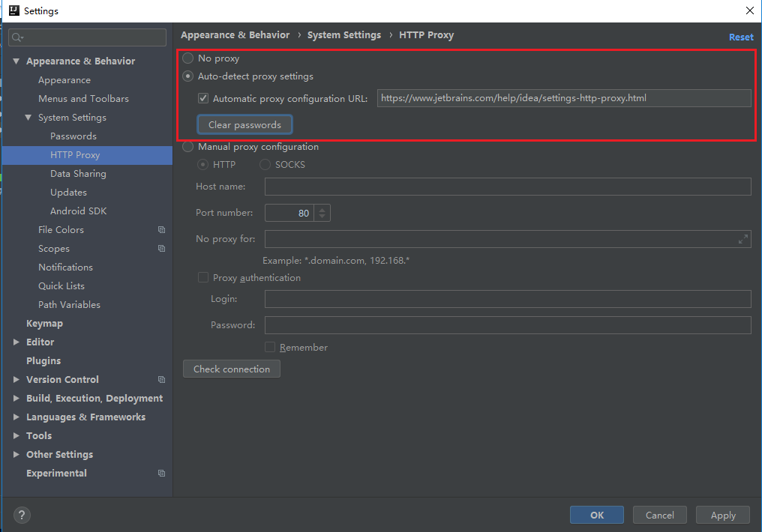Screen dimensions: 762x532
Task: Uncheck Automatic proxy configuration URL checkbox
Action: pyautogui.click(x=203, y=98)
